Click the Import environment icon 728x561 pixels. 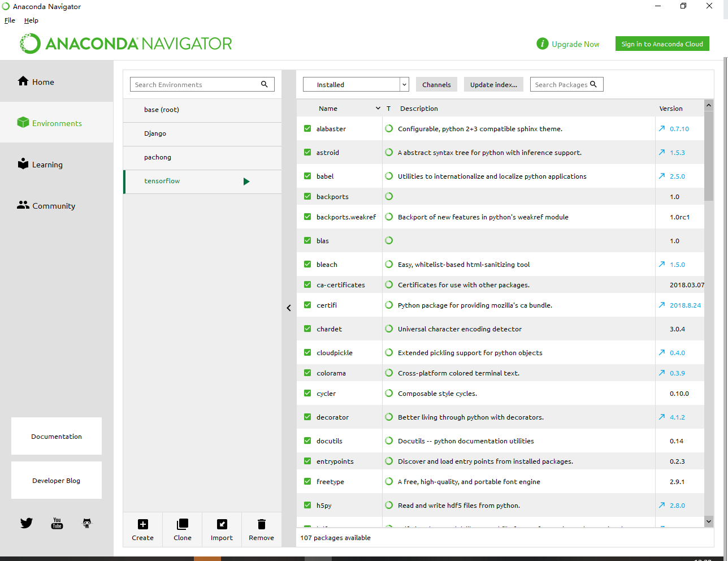[222, 524]
